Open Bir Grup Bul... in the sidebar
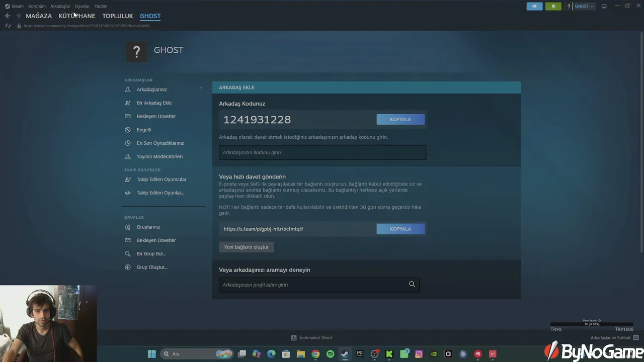 [151, 254]
